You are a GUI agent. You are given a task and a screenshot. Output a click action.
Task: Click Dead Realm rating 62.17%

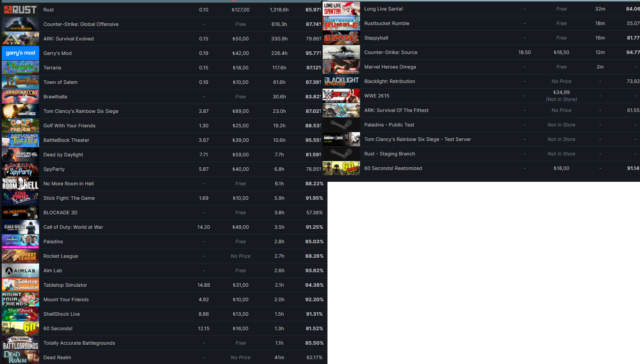click(314, 357)
